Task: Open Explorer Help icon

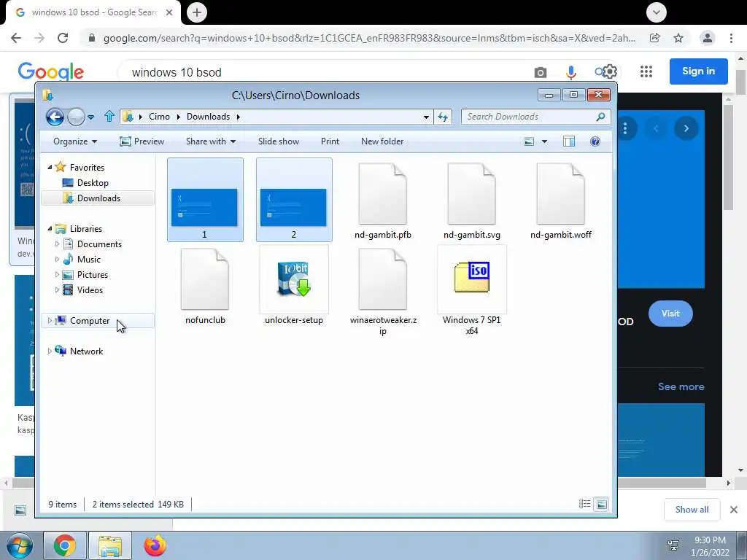Action: (595, 141)
